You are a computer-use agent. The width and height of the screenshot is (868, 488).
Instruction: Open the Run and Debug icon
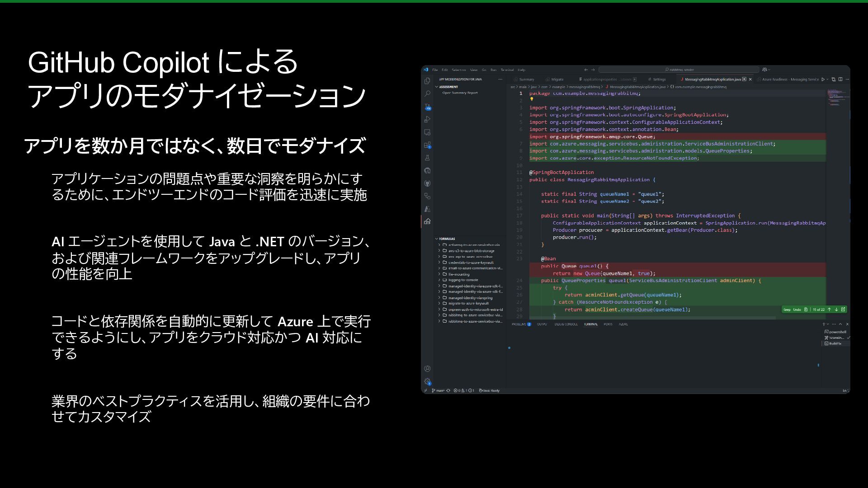[x=427, y=119]
